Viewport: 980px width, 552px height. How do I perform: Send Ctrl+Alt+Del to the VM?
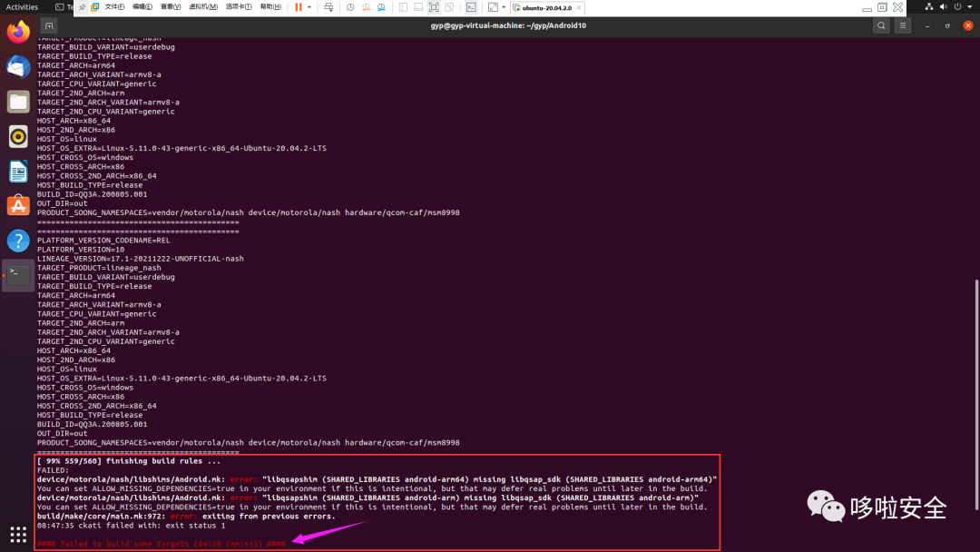click(328, 7)
